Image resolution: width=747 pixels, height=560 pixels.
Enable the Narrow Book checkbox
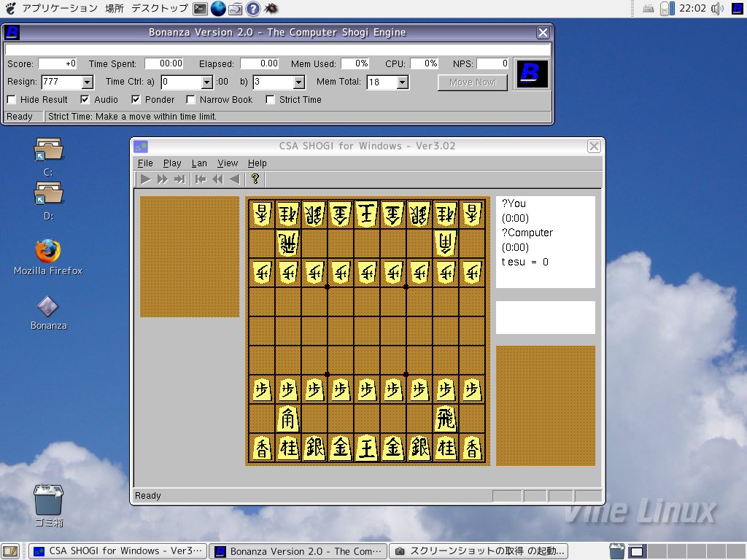[x=191, y=100]
